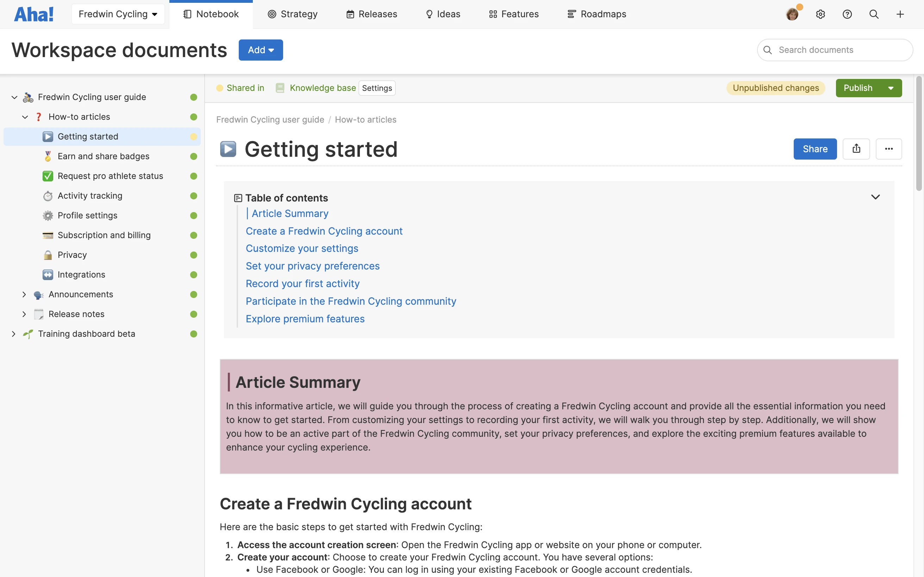Click the global search magnifier icon
The image size is (924, 577).
pos(874,14)
